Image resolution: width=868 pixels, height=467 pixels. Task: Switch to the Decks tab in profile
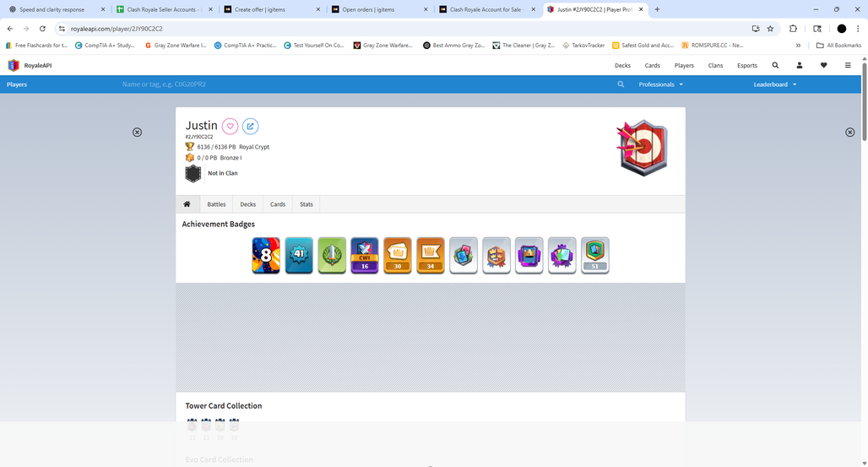248,204
